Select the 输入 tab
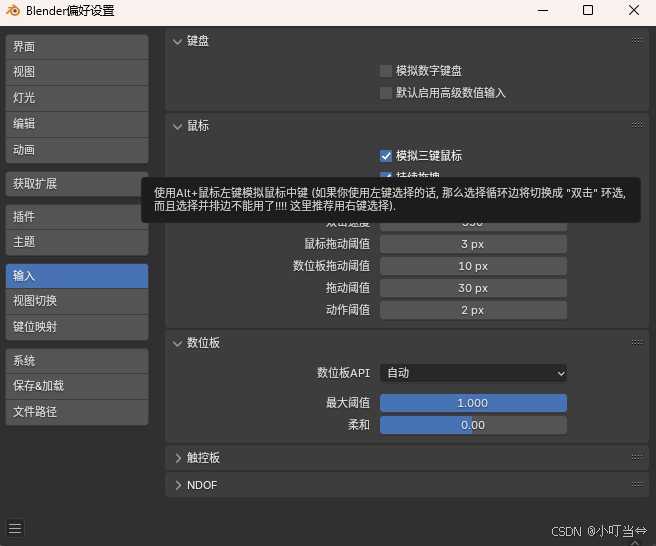 pos(77,276)
